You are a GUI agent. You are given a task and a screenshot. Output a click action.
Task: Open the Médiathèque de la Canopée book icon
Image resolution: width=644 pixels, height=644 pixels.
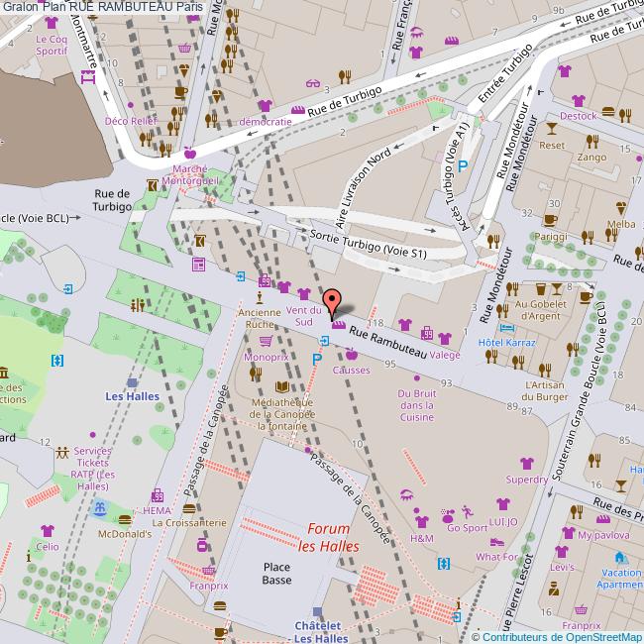(282, 387)
